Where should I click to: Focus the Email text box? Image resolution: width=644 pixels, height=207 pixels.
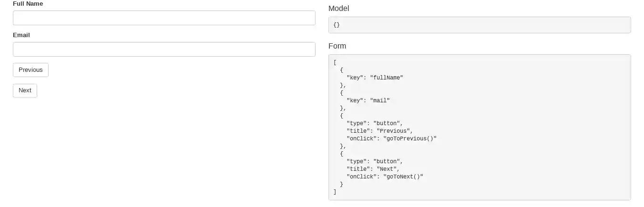tap(164, 49)
